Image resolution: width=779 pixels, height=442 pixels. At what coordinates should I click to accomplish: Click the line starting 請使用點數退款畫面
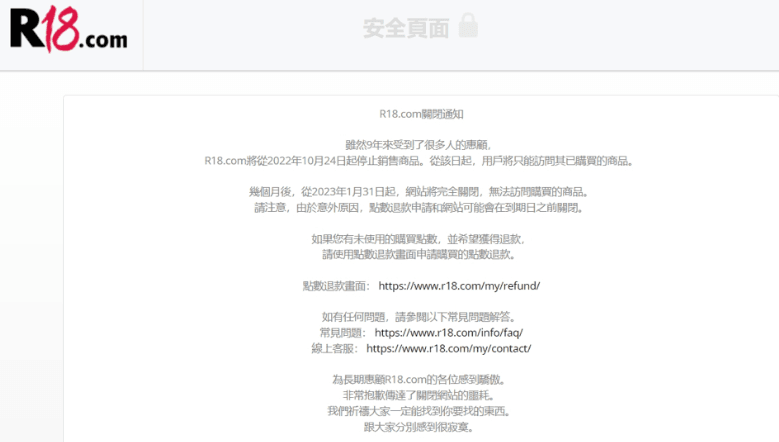[419, 254]
